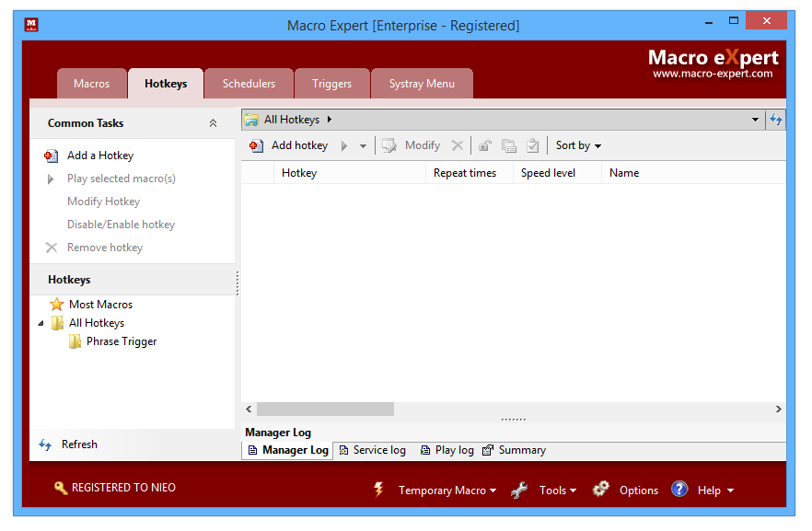Switch to the Macros tab
This screenshot has width=812, height=531.
tap(92, 84)
